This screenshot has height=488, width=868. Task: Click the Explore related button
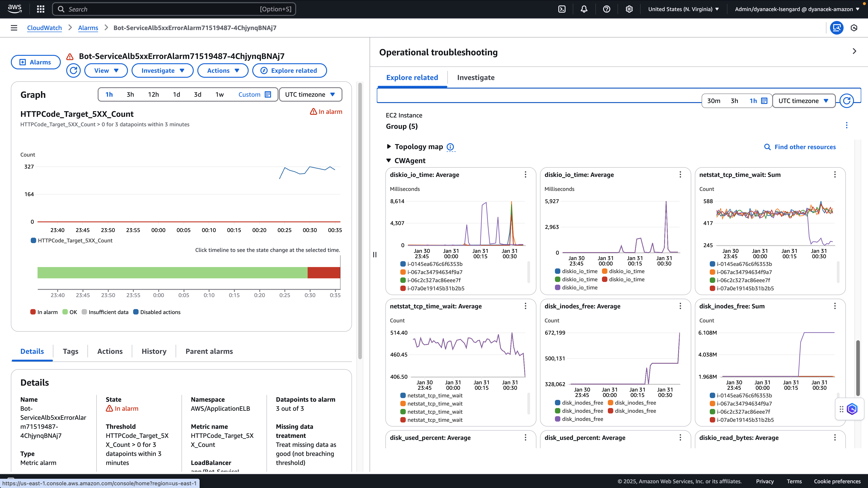pos(289,70)
